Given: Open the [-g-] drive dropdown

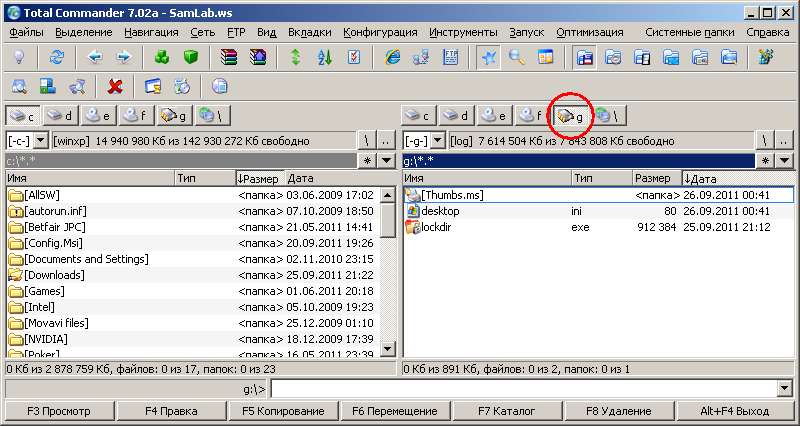Looking at the screenshot, I should pos(438,140).
